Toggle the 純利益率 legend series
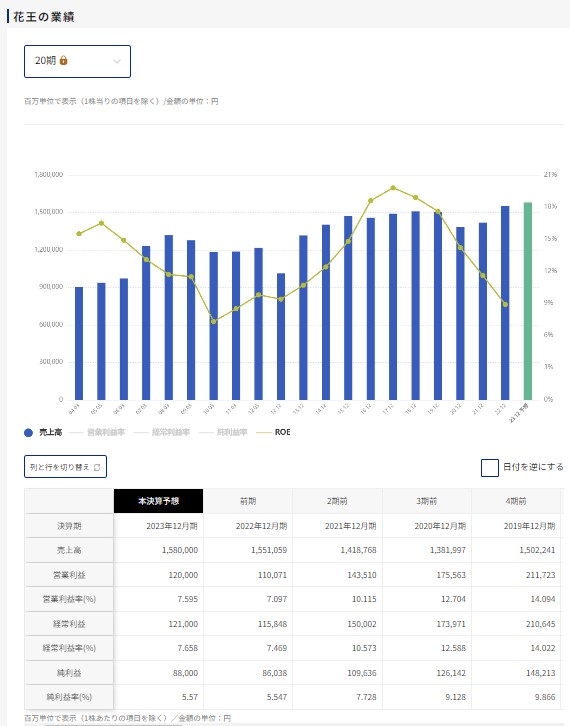This screenshot has width=570, height=726. pos(223,432)
